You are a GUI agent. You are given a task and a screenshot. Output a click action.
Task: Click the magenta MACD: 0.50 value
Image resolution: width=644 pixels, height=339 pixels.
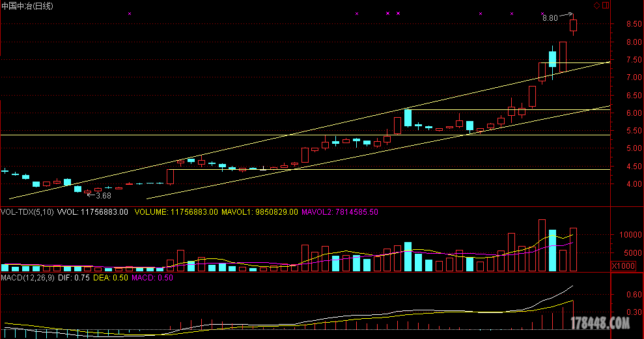152,278
